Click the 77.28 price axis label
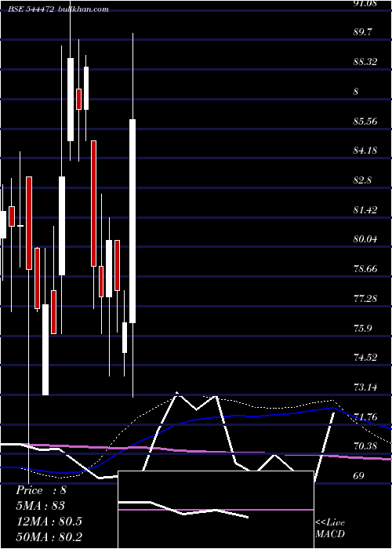This screenshot has width=392, height=549. (365, 299)
